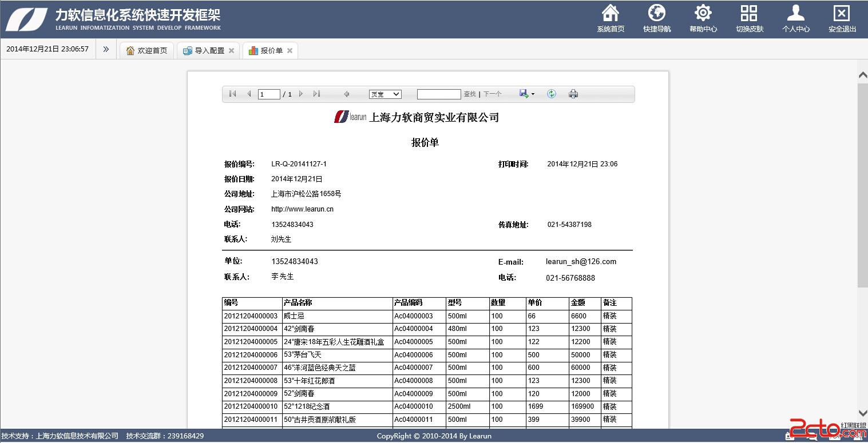Close the 导入配置 tab

click(x=231, y=50)
